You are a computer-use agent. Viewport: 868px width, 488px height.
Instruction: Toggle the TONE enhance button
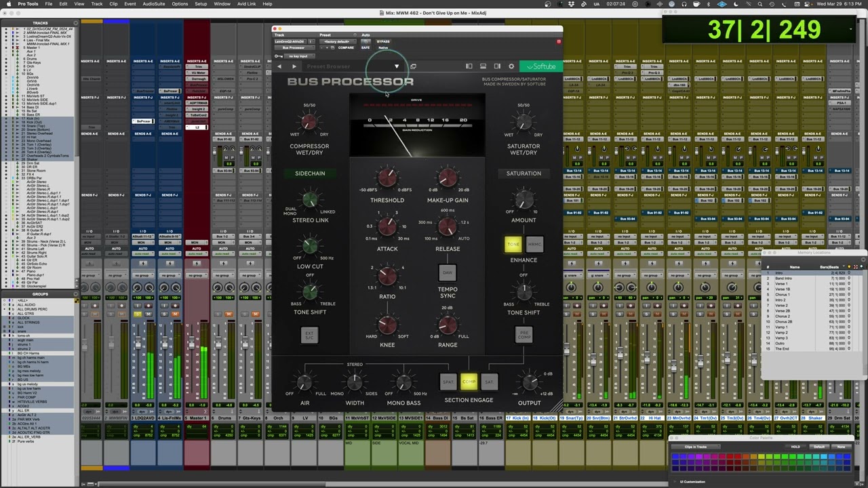click(x=513, y=244)
